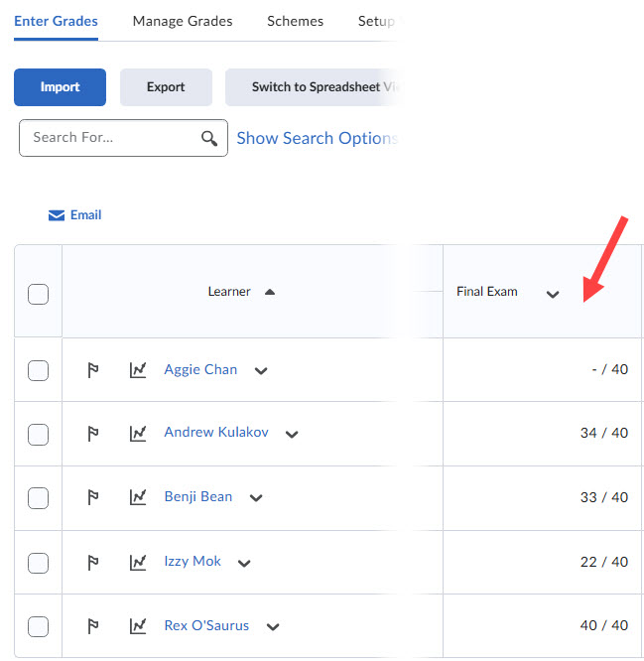Click the flag icon for Rex O'Saurus
The image size is (644, 661).
click(x=93, y=626)
